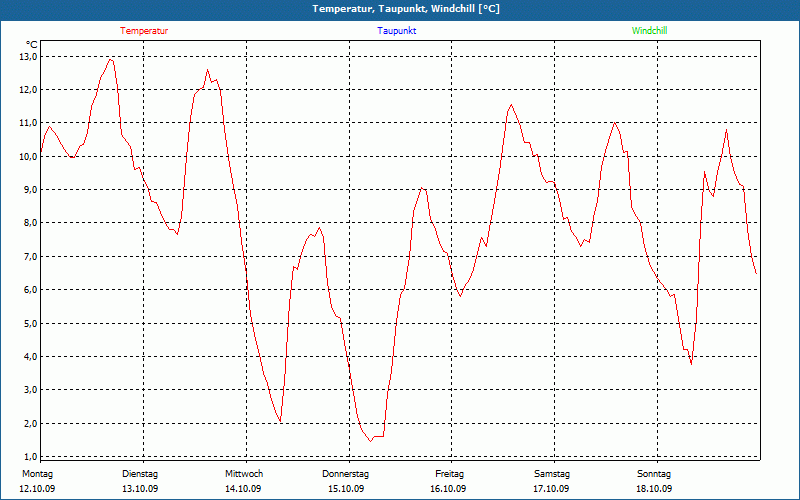This screenshot has height=500, width=800.
Task: Click the date '18.10.09'
Action: (x=654, y=489)
